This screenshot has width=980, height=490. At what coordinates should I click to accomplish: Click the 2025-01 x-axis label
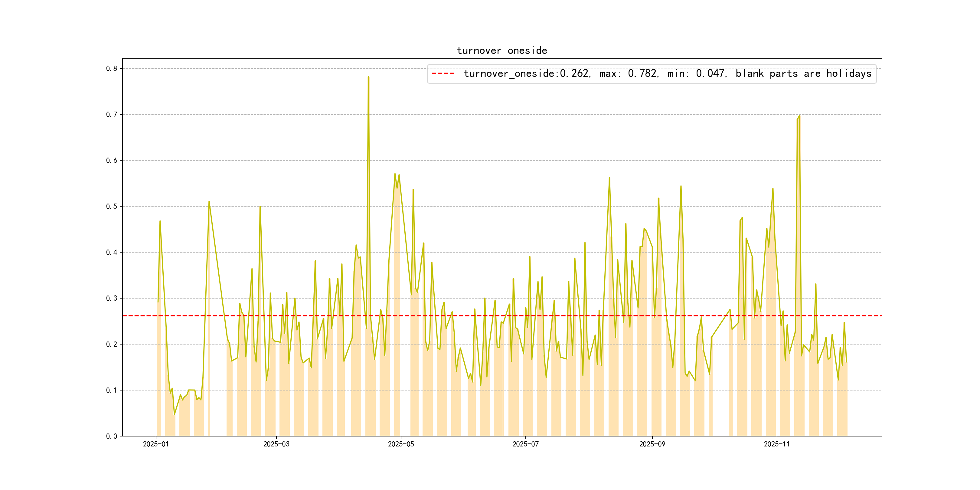tap(155, 444)
